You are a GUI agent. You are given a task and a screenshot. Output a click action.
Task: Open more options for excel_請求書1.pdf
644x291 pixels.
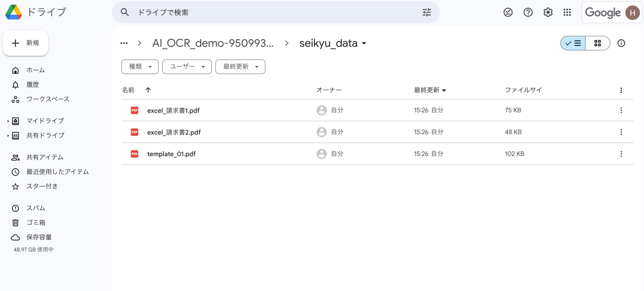(x=621, y=110)
